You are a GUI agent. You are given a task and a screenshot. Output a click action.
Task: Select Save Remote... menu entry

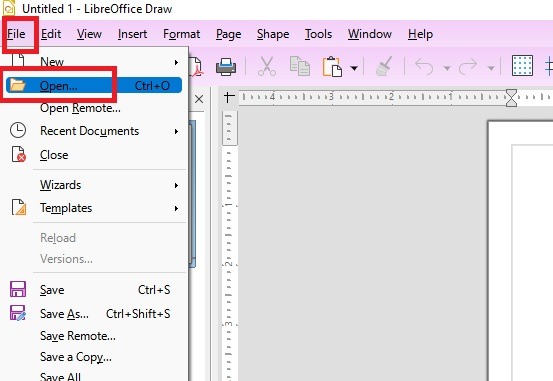click(x=94, y=336)
